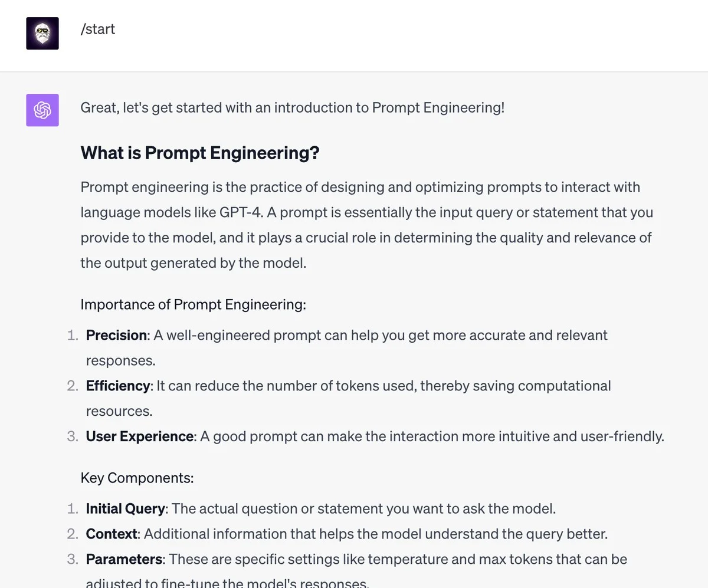
Task: Click the word "GPT-4" in the paragraph
Action: (x=242, y=212)
